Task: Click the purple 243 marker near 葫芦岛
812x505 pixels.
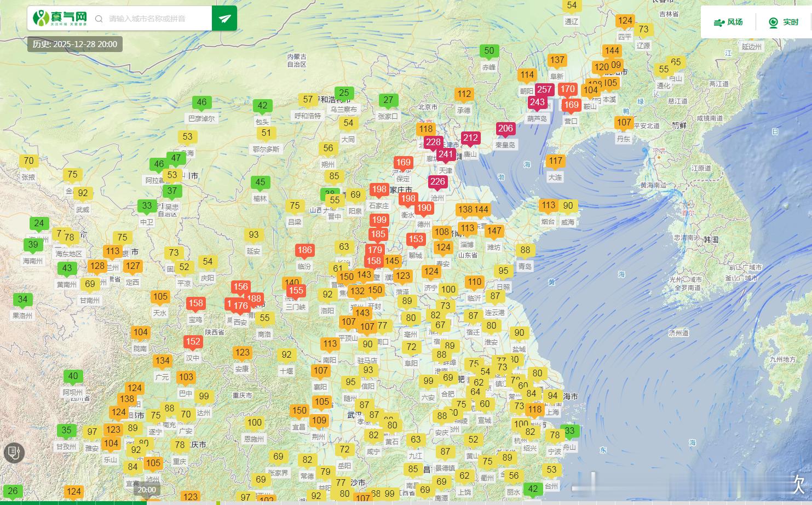Action: click(537, 102)
